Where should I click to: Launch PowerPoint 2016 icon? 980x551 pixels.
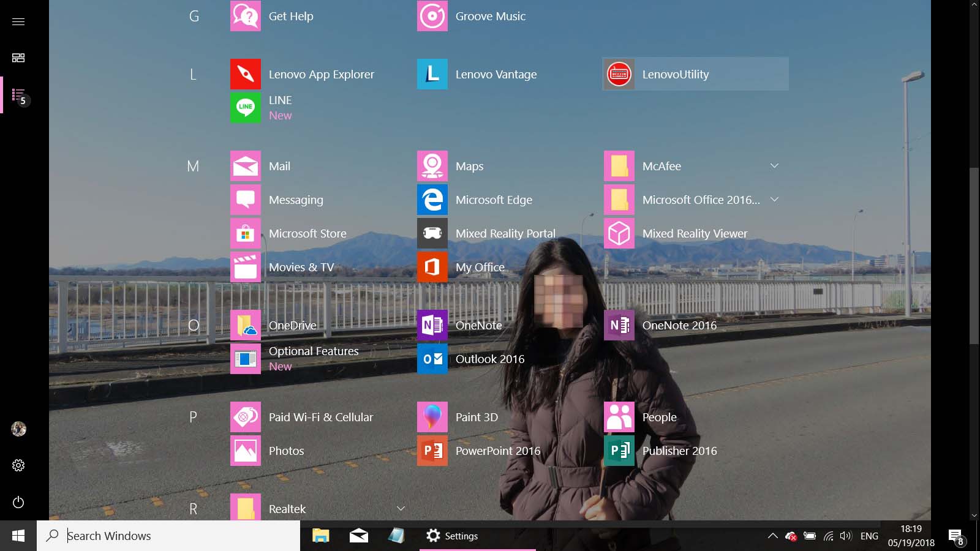pyautogui.click(x=432, y=451)
